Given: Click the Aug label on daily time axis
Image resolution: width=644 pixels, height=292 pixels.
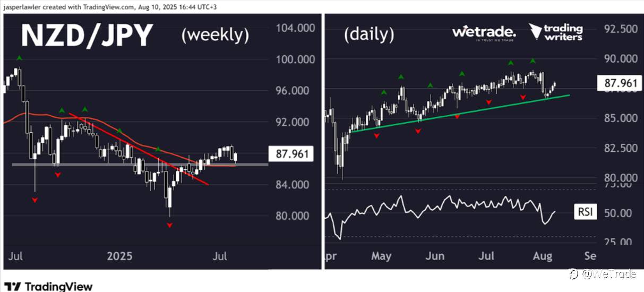Looking at the screenshot, I should pos(540,256).
